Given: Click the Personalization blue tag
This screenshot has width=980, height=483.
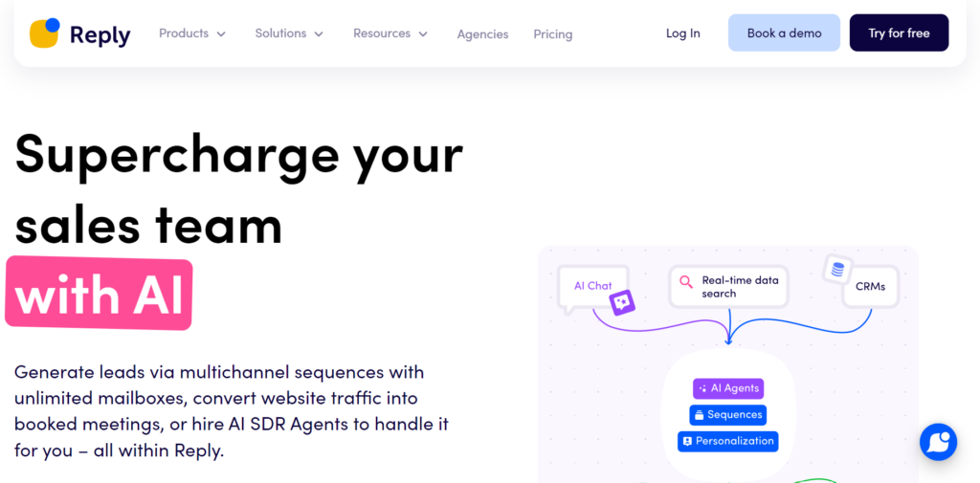Looking at the screenshot, I should tap(728, 441).
